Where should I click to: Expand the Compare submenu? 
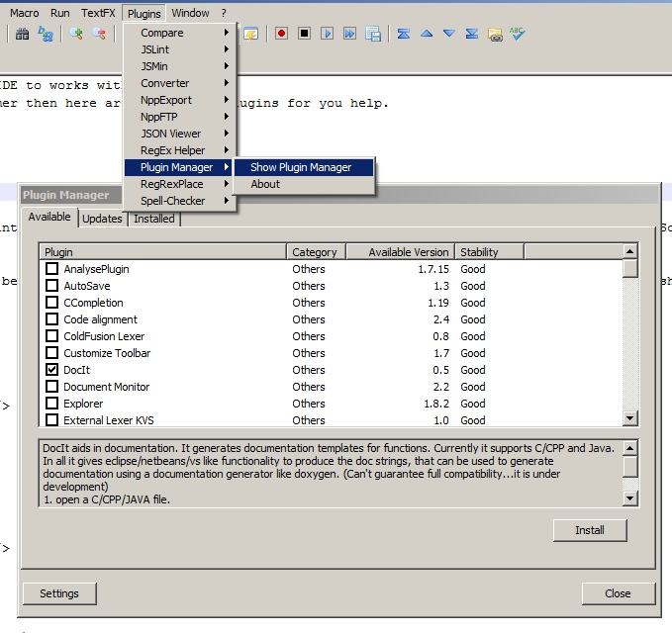180,33
